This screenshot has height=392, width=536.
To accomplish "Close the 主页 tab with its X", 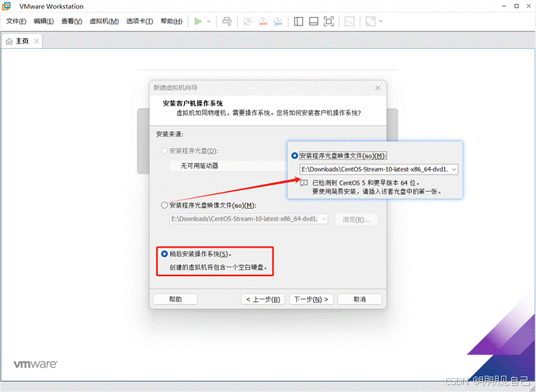I will [37, 41].
